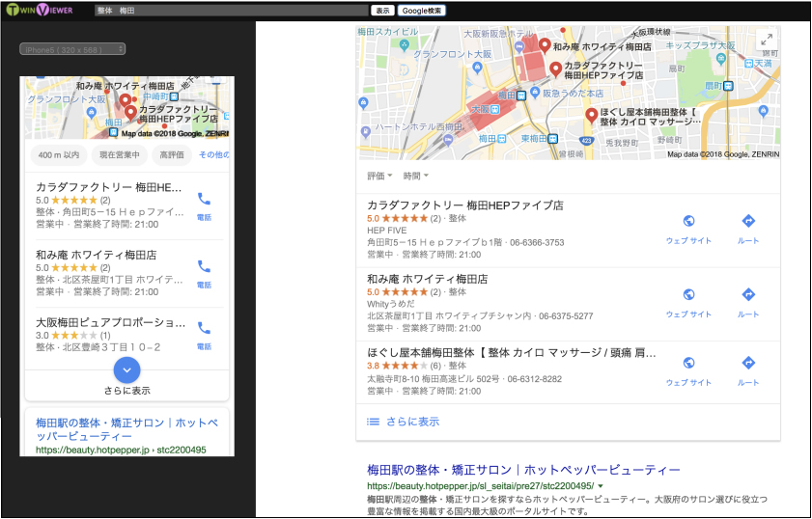The width and height of the screenshot is (812, 519).
Task: Open dropdown arrow beside hotpepper URL
Action: point(601,486)
